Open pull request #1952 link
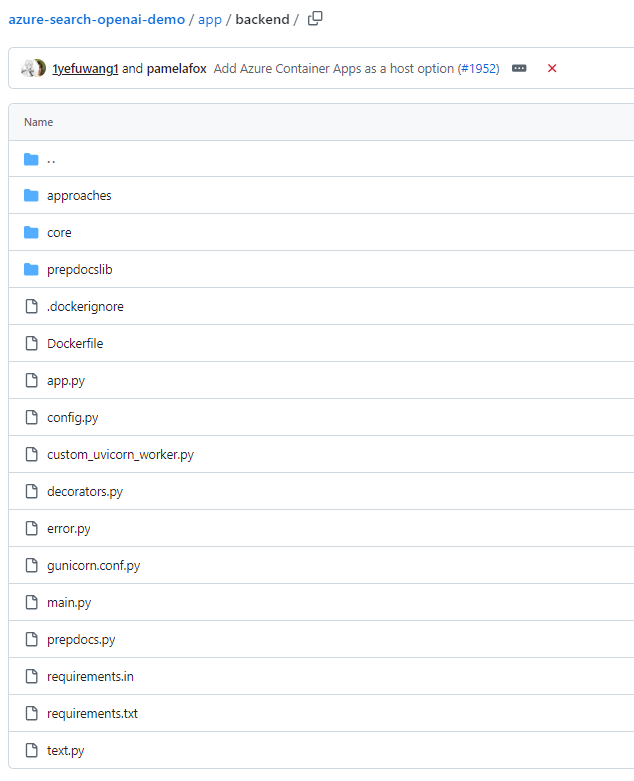Screen dimensions: 634x781 point(479,69)
